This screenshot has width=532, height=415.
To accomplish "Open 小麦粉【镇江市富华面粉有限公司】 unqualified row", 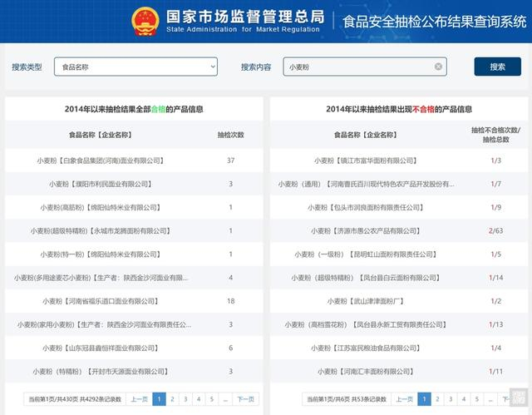I will [x=399, y=161].
